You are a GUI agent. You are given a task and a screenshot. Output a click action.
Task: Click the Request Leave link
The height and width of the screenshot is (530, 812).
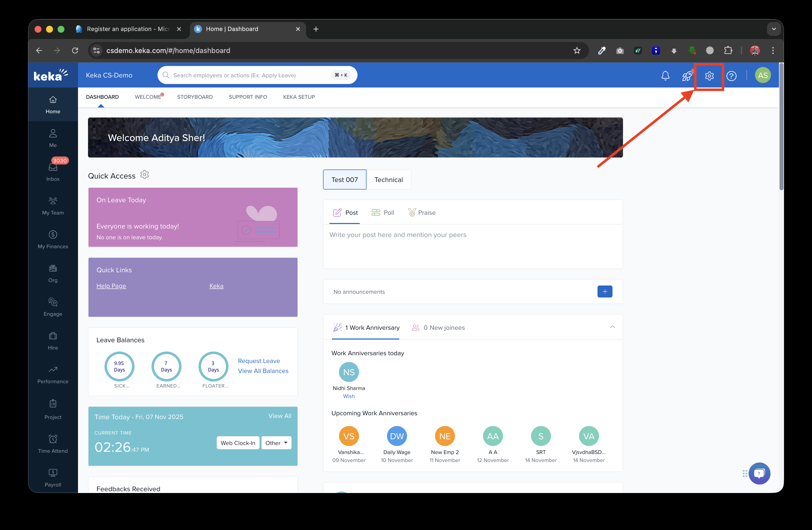258,361
